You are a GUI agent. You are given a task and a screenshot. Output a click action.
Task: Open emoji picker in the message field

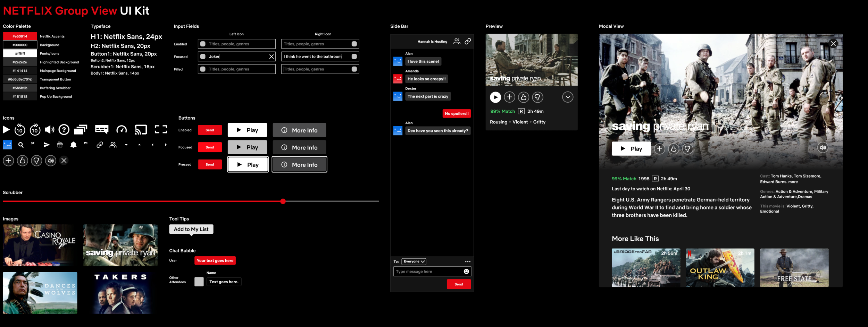coord(466,271)
